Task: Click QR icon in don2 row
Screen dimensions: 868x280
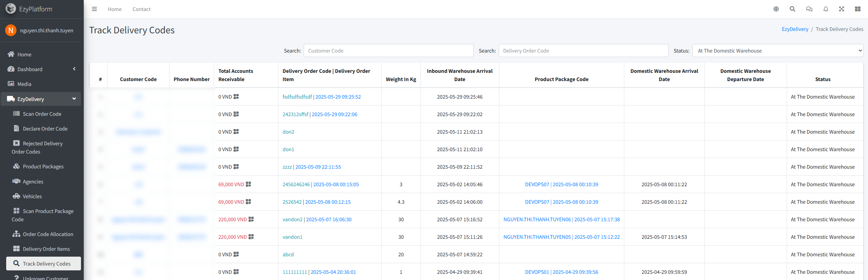Action: tap(236, 132)
